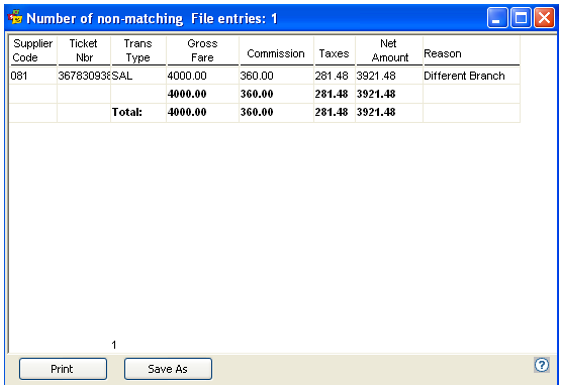Image resolution: width=561 pixels, height=391 pixels.
Task: Click the Supplier Code column header
Action: point(33,50)
